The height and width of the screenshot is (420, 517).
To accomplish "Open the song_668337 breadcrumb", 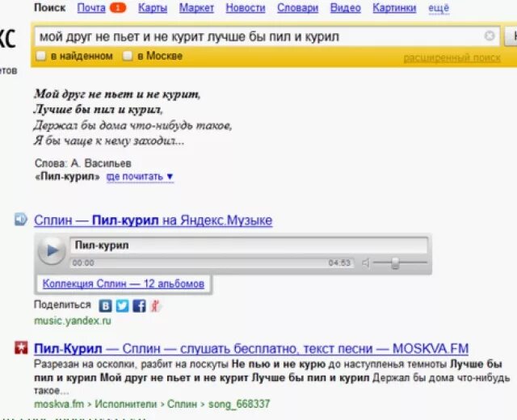I will click(239, 404).
